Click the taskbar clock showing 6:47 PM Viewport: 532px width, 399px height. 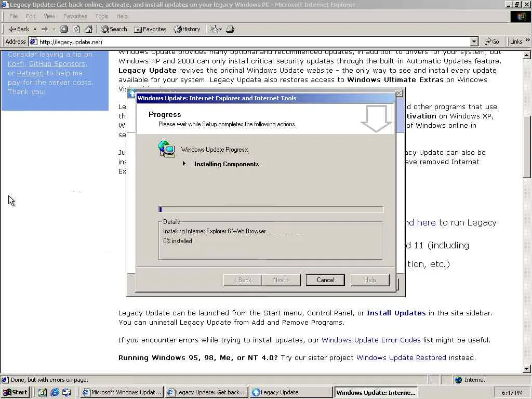point(512,393)
